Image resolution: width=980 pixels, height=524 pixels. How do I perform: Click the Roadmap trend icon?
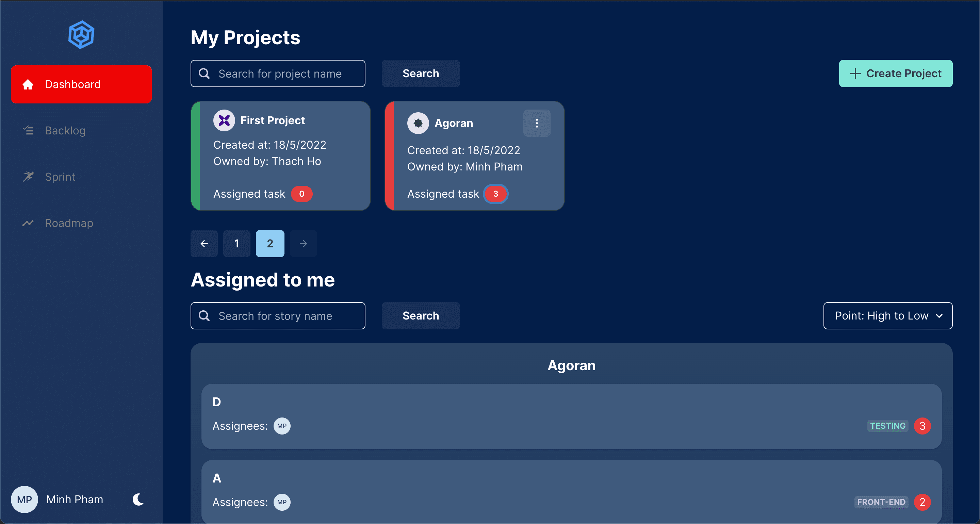[29, 223]
